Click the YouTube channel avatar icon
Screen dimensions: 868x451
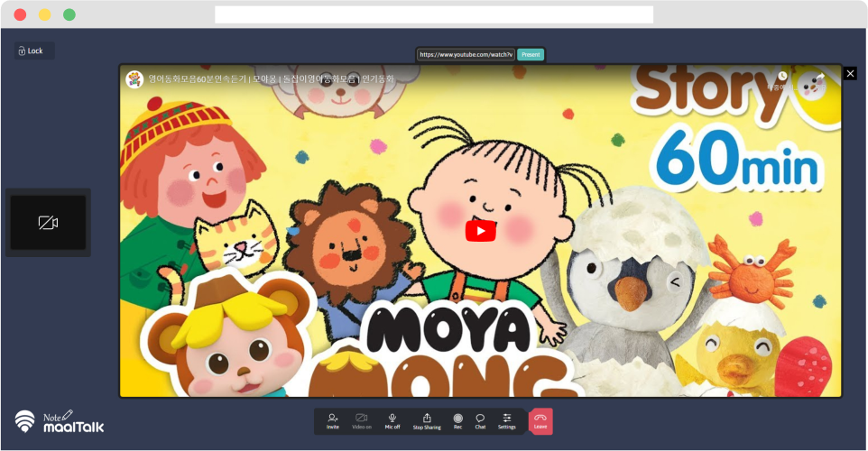coord(134,79)
